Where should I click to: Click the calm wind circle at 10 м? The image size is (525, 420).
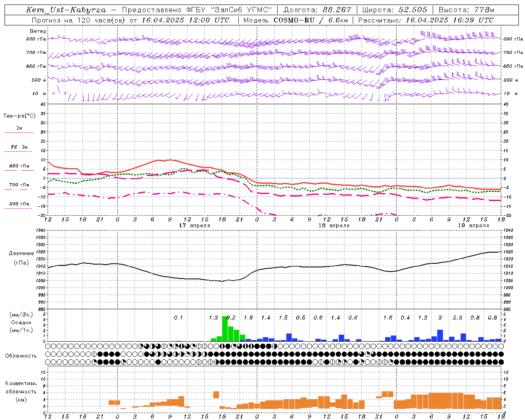pos(65,94)
